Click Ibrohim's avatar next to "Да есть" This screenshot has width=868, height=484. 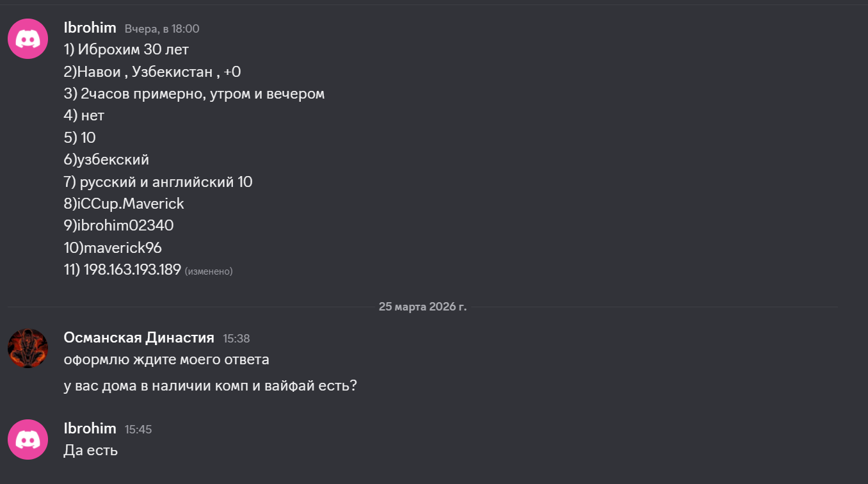pyautogui.click(x=28, y=439)
